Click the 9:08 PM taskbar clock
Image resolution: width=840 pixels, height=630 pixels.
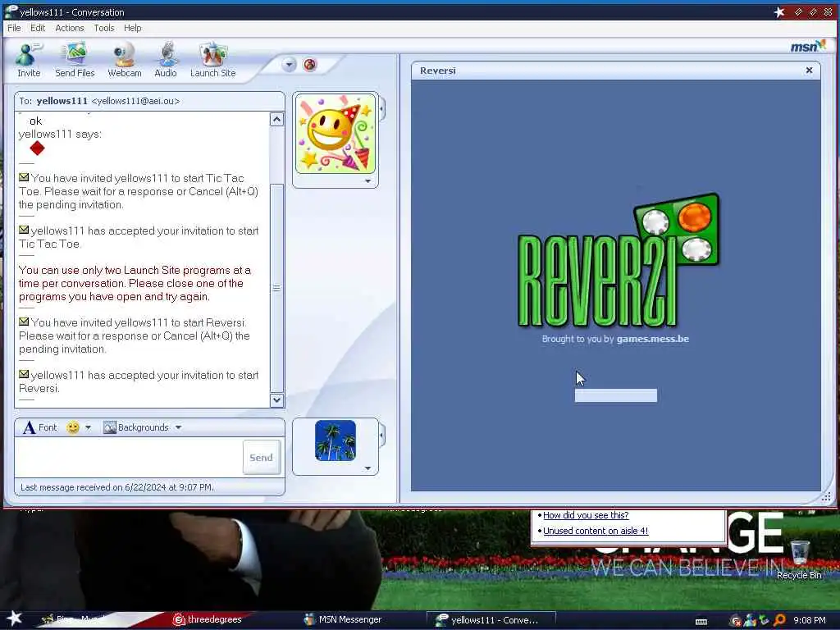(x=810, y=620)
